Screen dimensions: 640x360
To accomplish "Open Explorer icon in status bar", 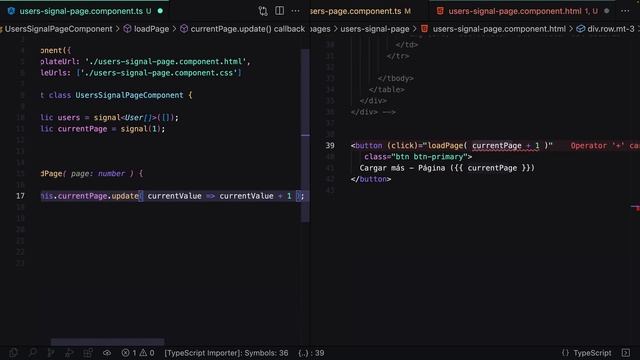I will [13, 353].
